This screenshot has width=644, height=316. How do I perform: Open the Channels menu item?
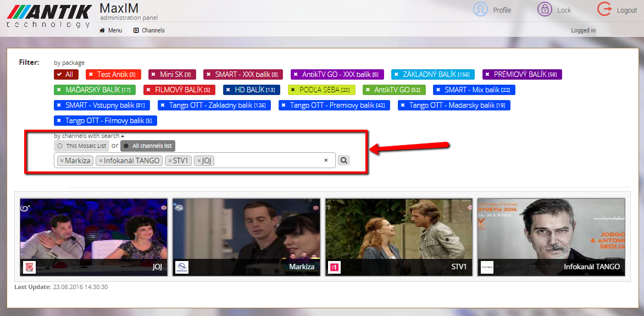(x=149, y=30)
